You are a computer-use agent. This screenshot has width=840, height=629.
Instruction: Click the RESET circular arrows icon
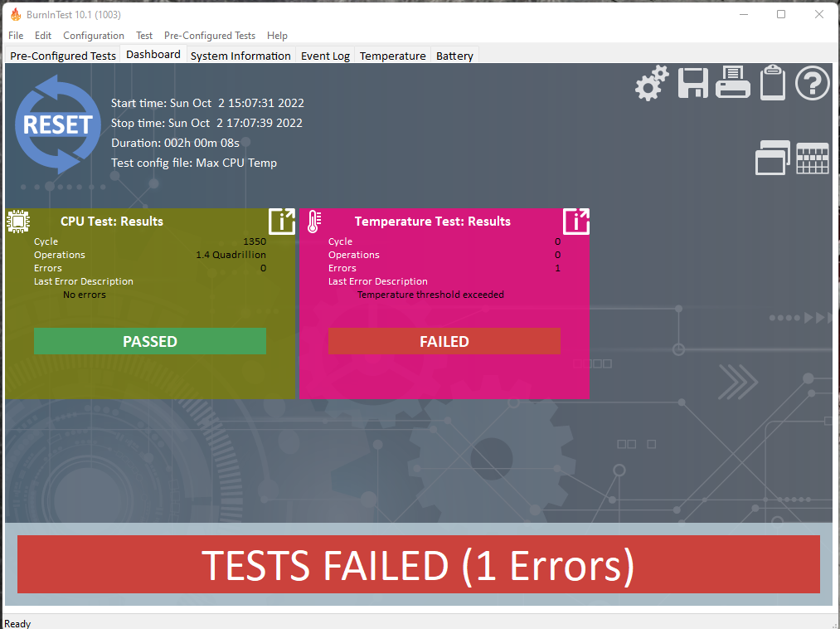[x=58, y=124]
